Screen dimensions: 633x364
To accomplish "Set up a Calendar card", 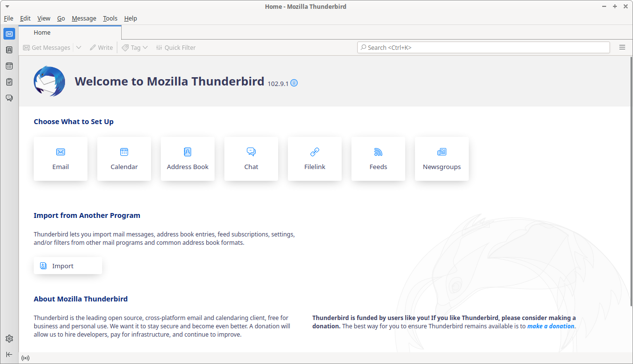I will [124, 159].
